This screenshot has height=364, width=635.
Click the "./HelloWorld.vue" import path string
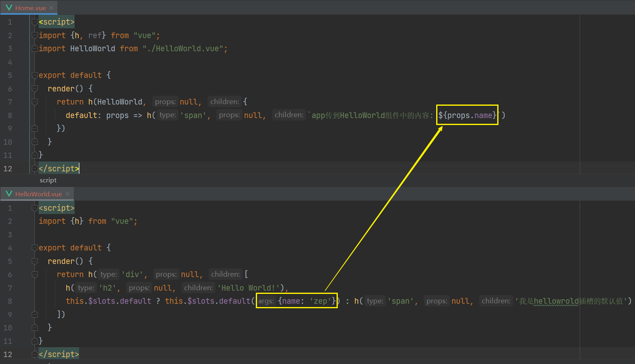tap(182, 49)
